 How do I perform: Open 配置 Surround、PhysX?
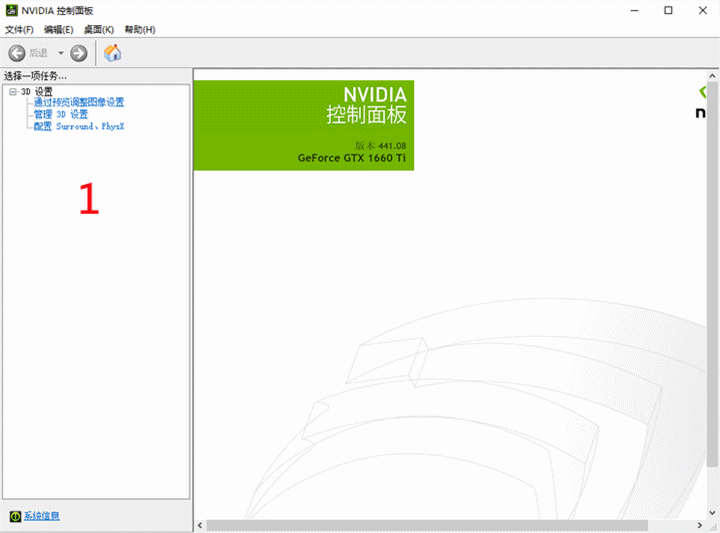click(79, 126)
